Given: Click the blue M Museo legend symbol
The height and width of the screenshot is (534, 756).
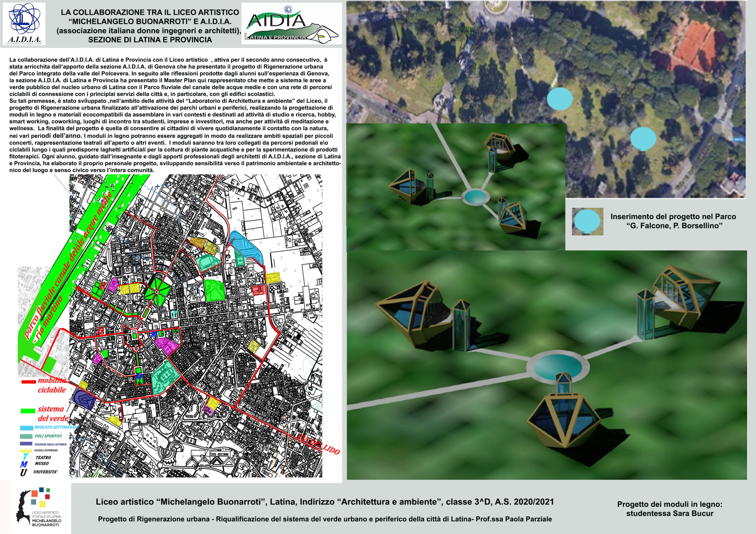Looking at the screenshot, I should [23, 464].
